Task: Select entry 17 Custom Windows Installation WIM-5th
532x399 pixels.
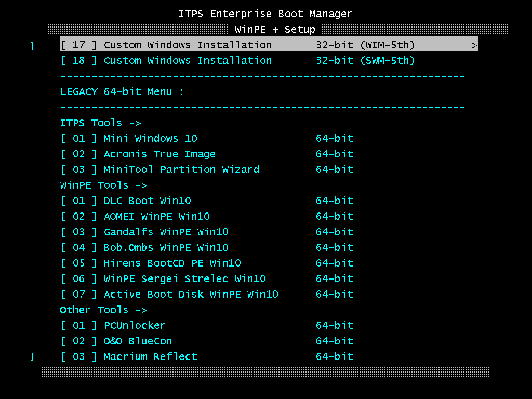Action: coord(269,45)
